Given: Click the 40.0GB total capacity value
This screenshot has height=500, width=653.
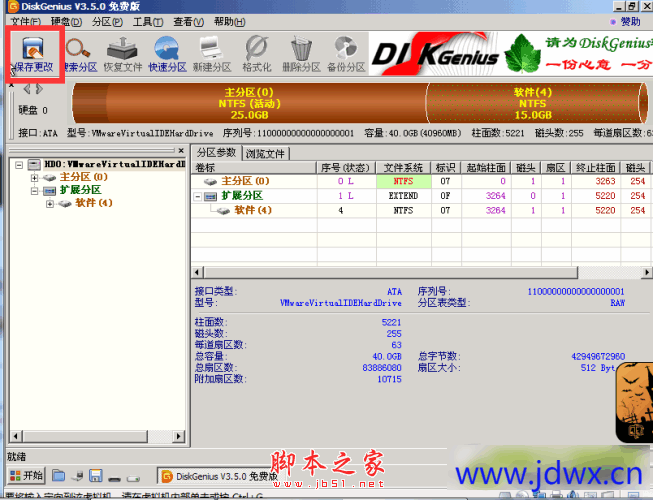Looking at the screenshot, I should (x=387, y=356).
